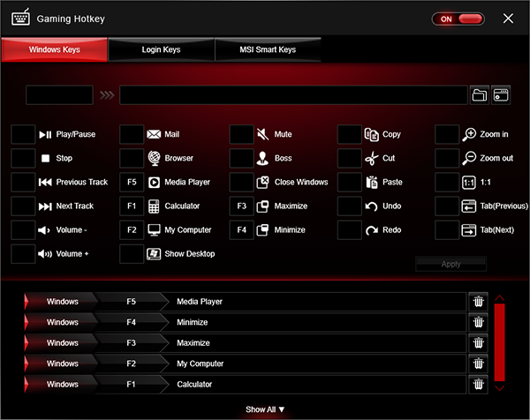Screen dimensions: 530x420
Task: Click the Volume - speaker icon
Action: [44, 230]
